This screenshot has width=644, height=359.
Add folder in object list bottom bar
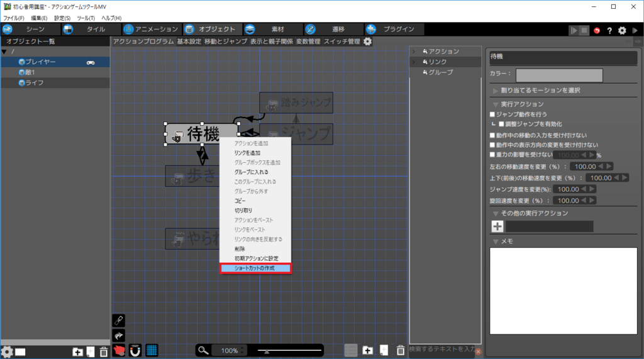pyautogui.click(x=77, y=351)
